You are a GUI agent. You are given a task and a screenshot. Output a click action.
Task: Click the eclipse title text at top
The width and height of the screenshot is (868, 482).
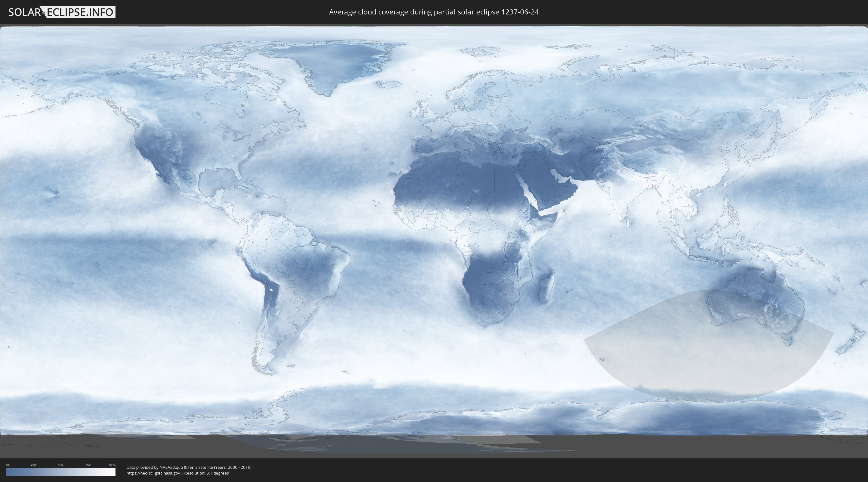[434, 12]
